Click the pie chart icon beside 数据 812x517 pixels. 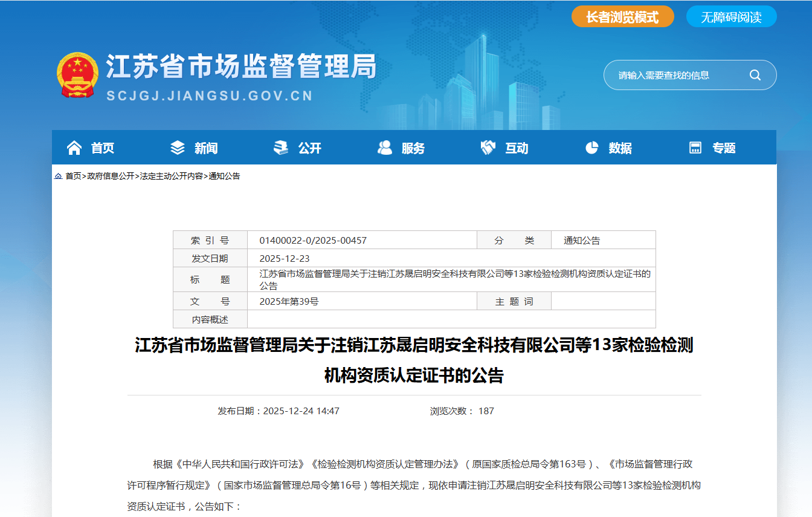pos(592,148)
